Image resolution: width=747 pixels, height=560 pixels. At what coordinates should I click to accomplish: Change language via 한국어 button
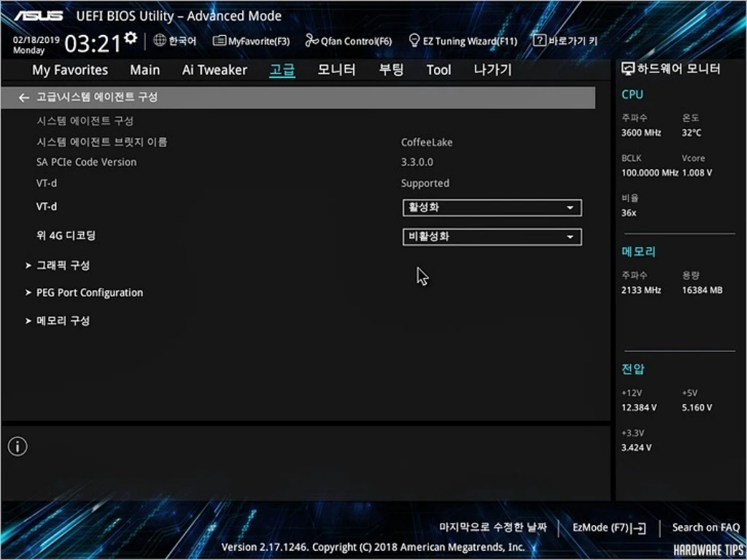tap(182, 41)
